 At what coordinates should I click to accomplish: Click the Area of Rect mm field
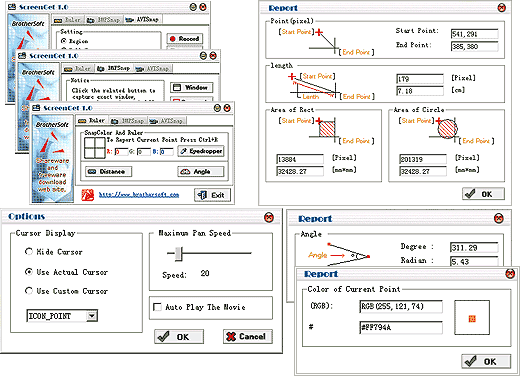[300, 171]
